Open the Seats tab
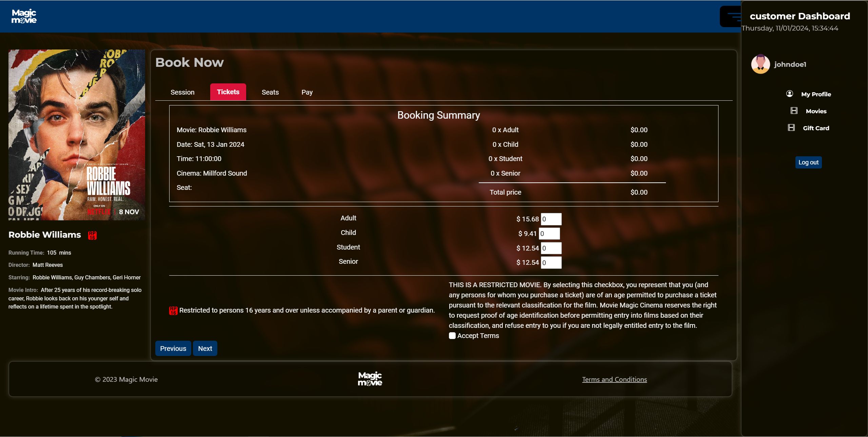The width and height of the screenshot is (868, 437). point(270,92)
